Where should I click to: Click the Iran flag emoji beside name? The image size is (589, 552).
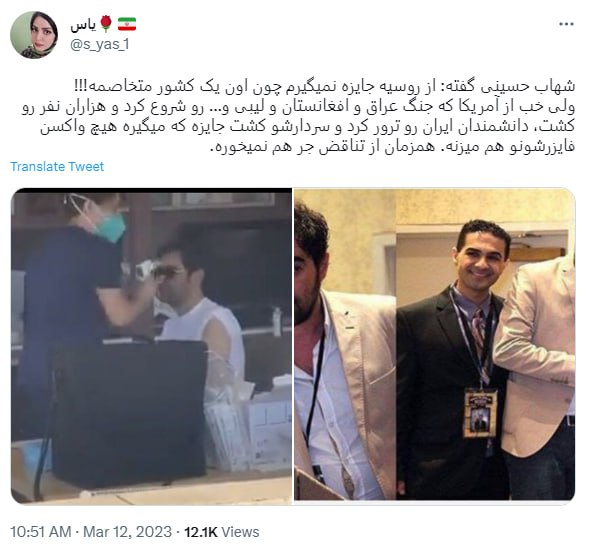(x=127, y=24)
